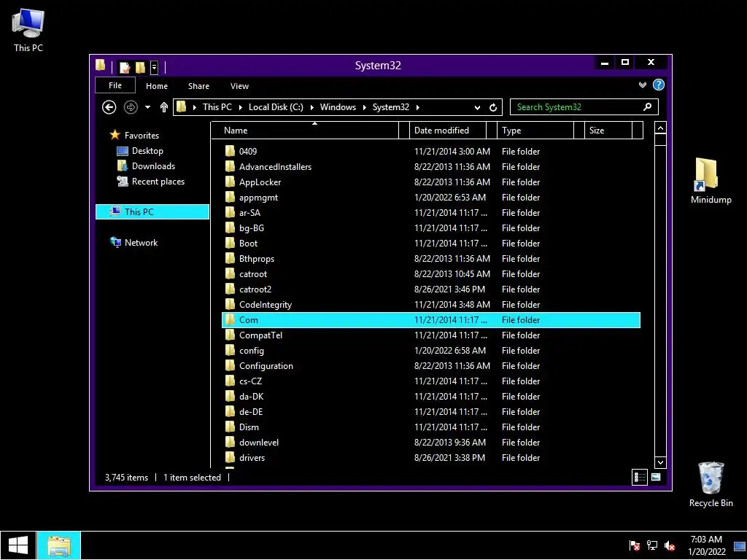Click Local Disk (C:) in address breadcrumb
The width and height of the screenshot is (747, 560).
point(276,107)
